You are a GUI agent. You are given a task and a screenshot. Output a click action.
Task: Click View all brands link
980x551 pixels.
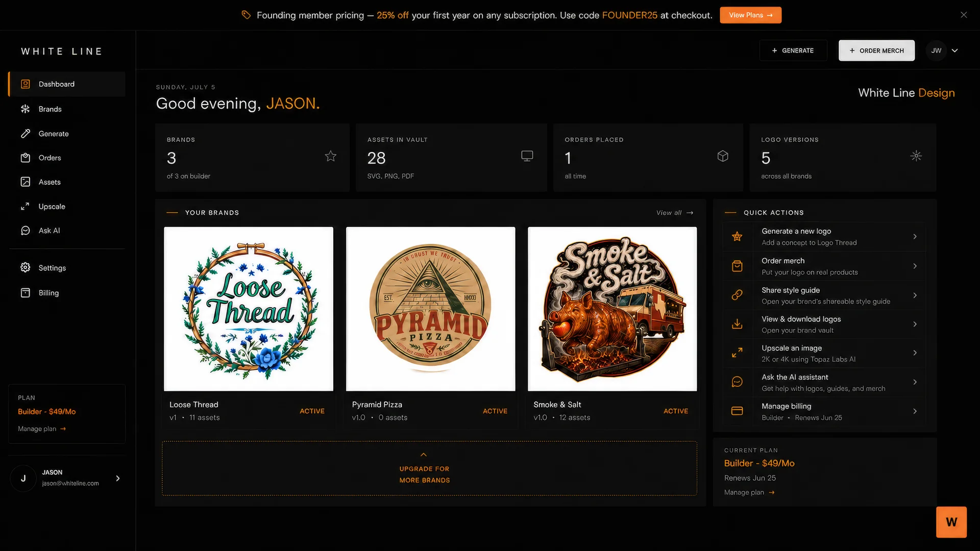point(675,213)
